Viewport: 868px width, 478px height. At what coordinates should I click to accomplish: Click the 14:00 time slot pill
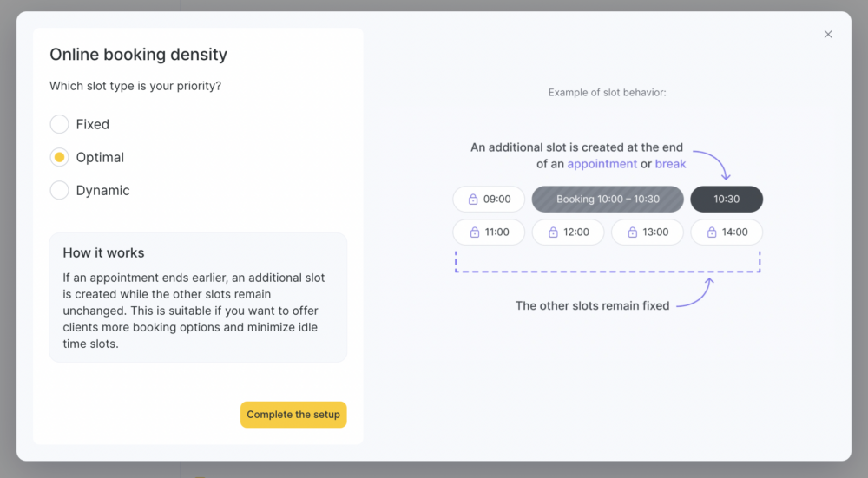(x=727, y=232)
